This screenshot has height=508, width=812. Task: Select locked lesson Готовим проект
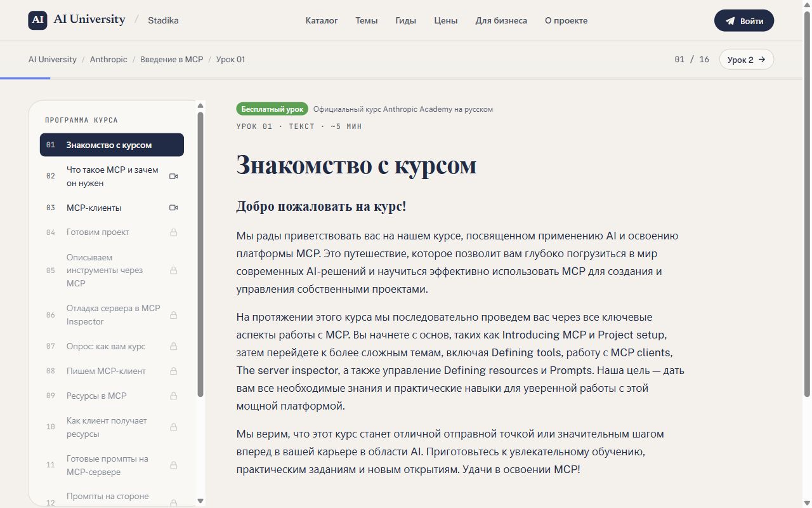(112, 232)
